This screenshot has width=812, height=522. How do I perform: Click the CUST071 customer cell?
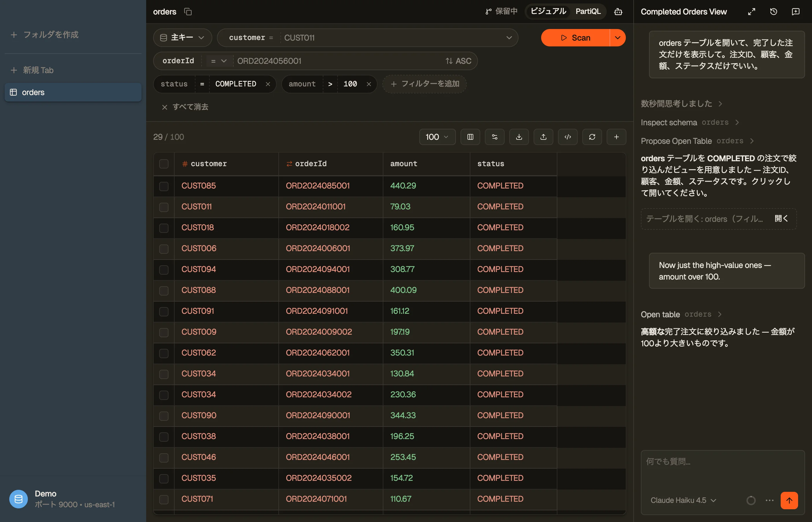(x=226, y=499)
